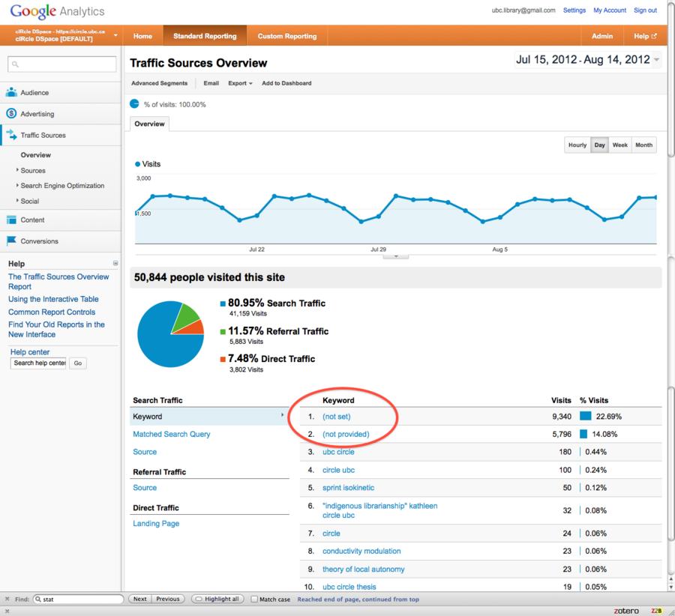The height and width of the screenshot is (616, 675).
Task: Open the Export dropdown menu
Action: coord(240,83)
